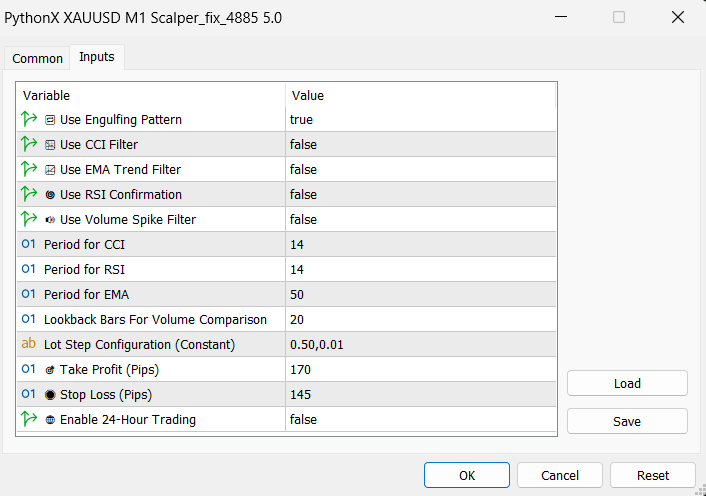The image size is (706, 496).
Task: Click the chart icon on Use EMA Trend Filter
Action: [50, 170]
